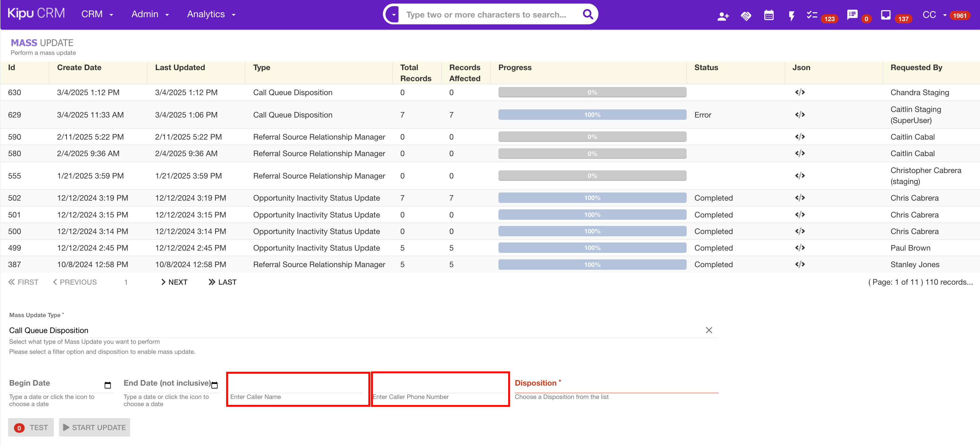
Task: Click Paul Brown in Requested By
Action: (910, 248)
